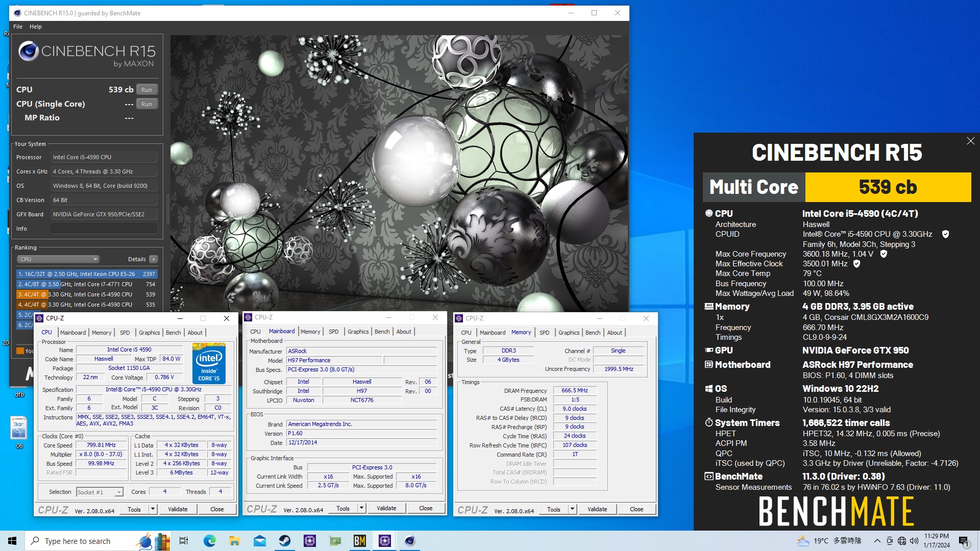
Task: Click the second CPU-Z icon left of Cinebench
Action: click(385, 541)
